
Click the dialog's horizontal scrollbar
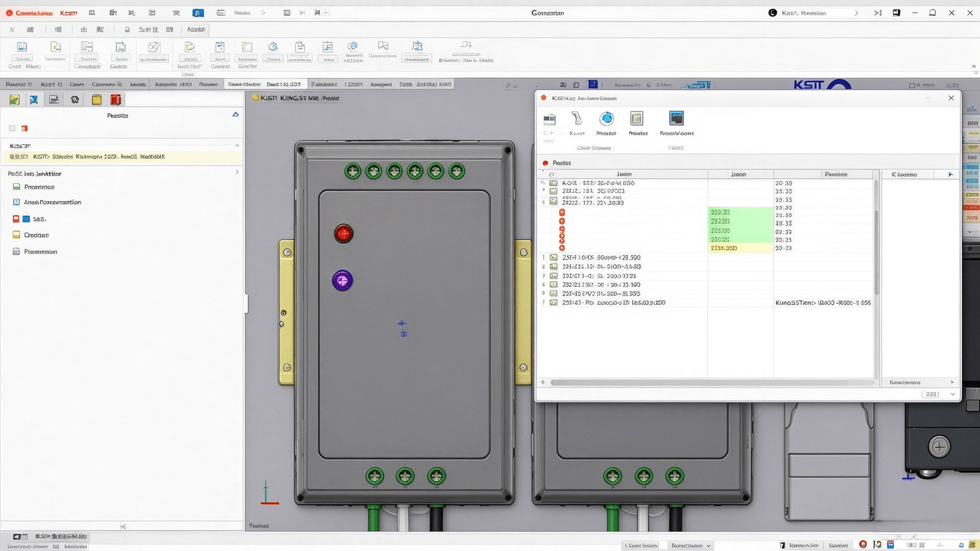click(x=711, y=383)
